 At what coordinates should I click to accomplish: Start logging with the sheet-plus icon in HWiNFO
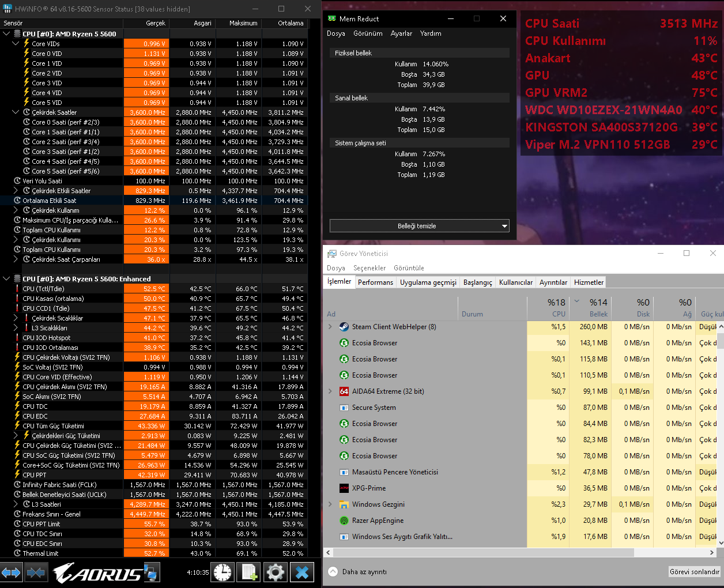pyautogui.click(x=250, y=572)
